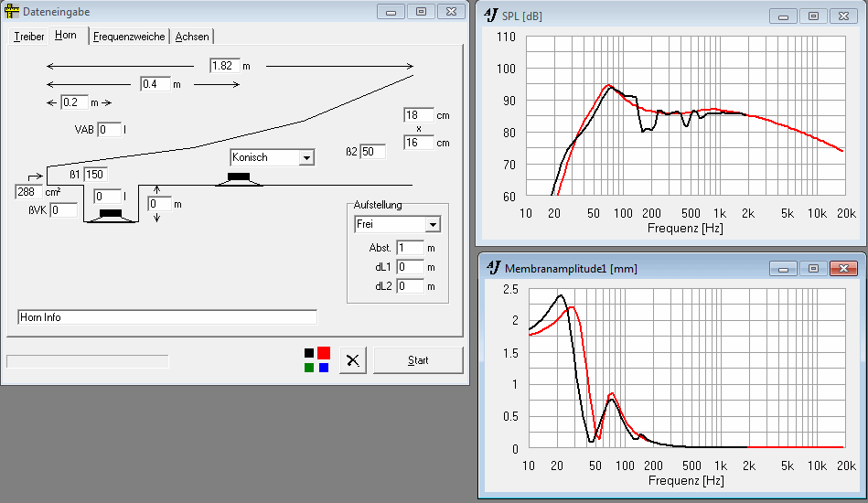Click the X cancel button beside Start
This screenshot has width=868, height=503.
click(353, 360)
